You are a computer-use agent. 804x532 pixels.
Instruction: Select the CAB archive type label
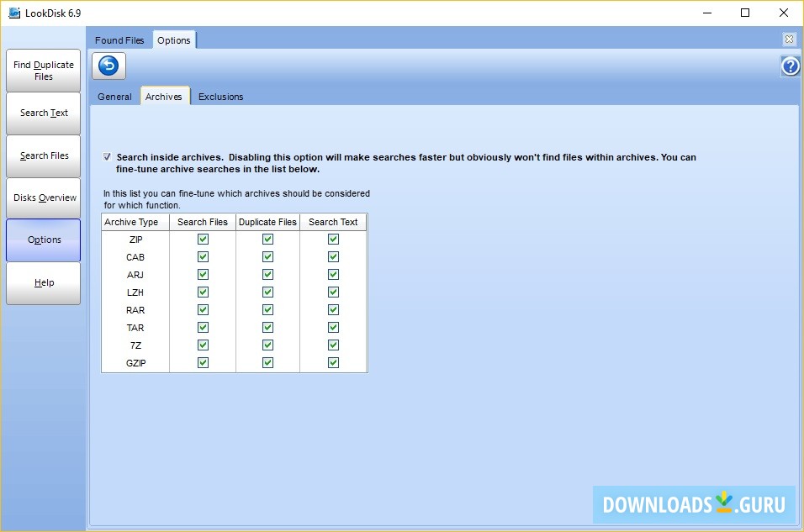tap(135, 257)
